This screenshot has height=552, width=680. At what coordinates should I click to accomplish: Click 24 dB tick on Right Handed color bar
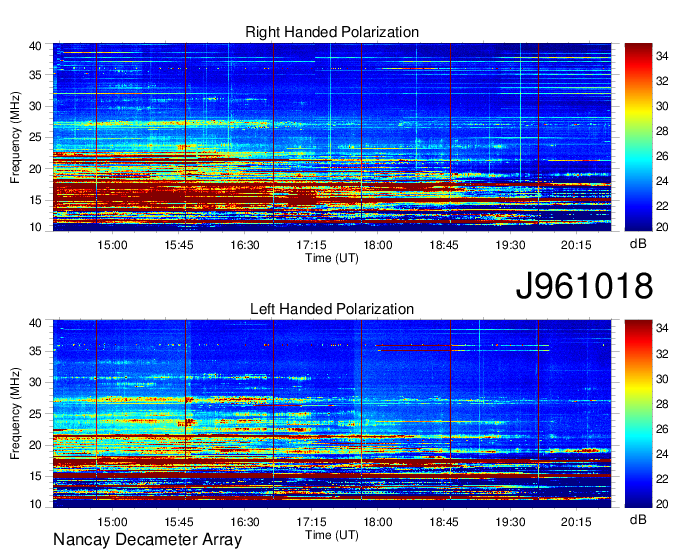(x=662, y=181)
